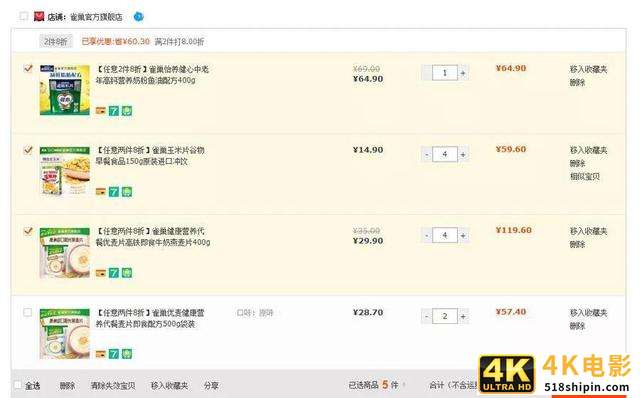Open ¥29.90 oatmeal product thumbnail
Image resolution: width=640 pixels, height=398 pixels.
coord(64,252)
